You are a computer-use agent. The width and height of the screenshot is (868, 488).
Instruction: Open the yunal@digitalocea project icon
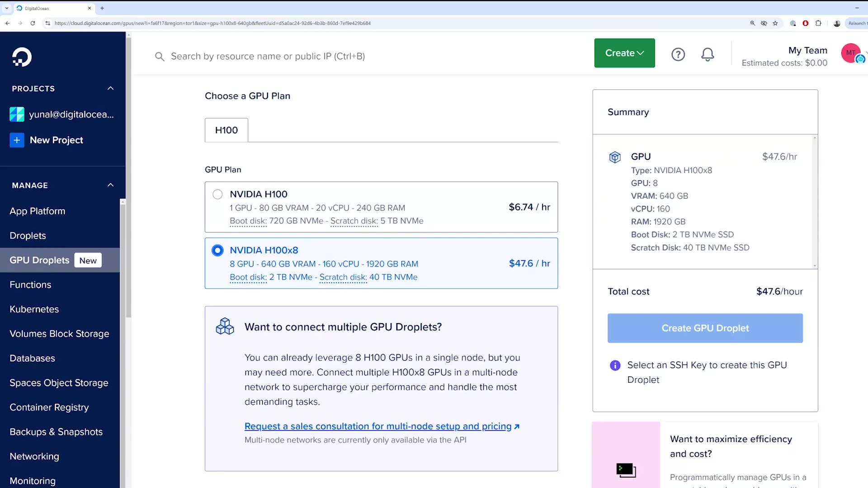[17, 114]
